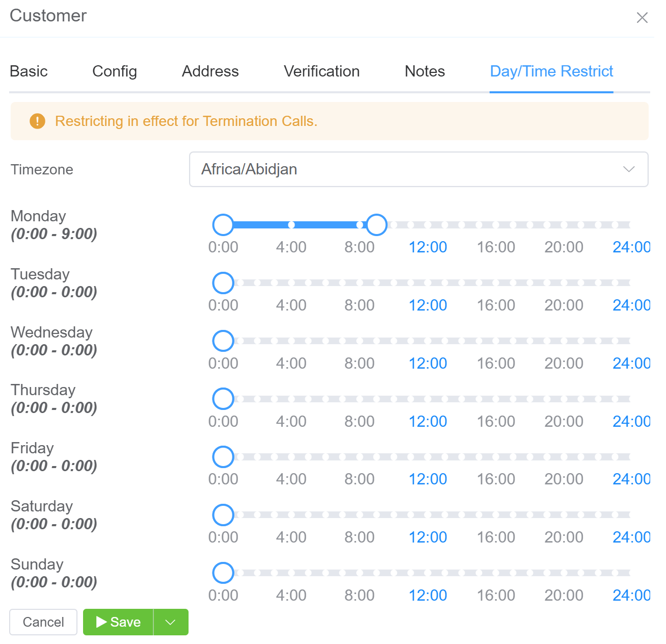Click 24:00 mark on Saturday slider
Screen dimensions: 666x644
point(631,537)
